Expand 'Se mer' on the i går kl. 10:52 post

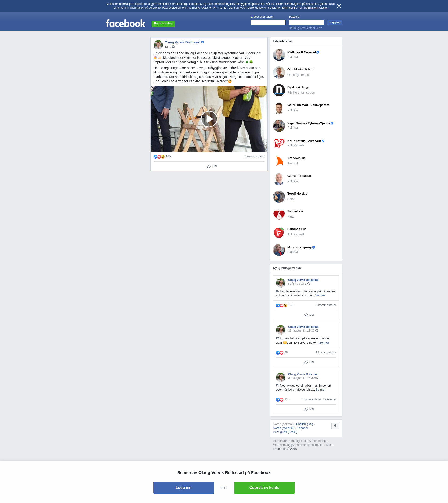coord(320,295)
